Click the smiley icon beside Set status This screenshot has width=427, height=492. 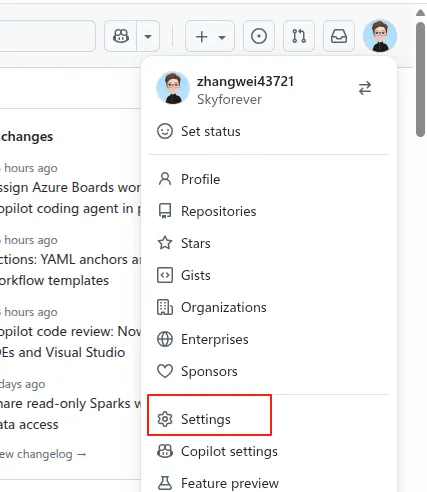165,131
